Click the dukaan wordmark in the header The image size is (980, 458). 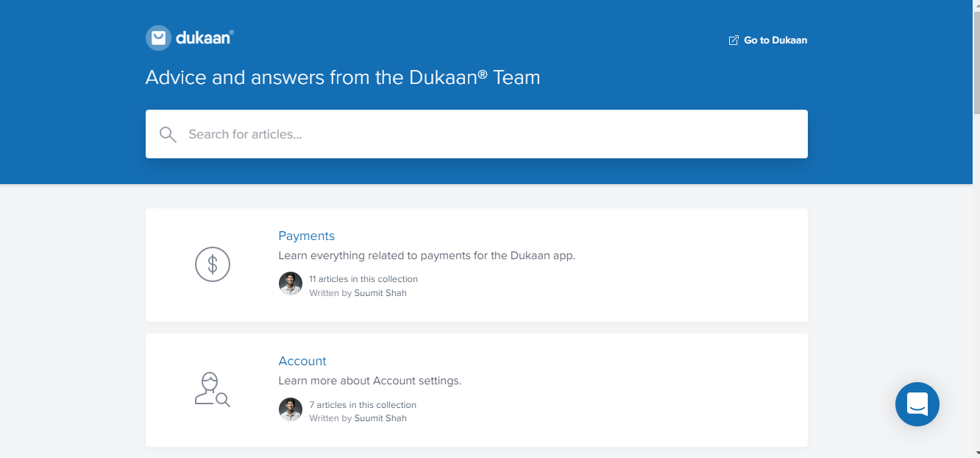point(204,37)
